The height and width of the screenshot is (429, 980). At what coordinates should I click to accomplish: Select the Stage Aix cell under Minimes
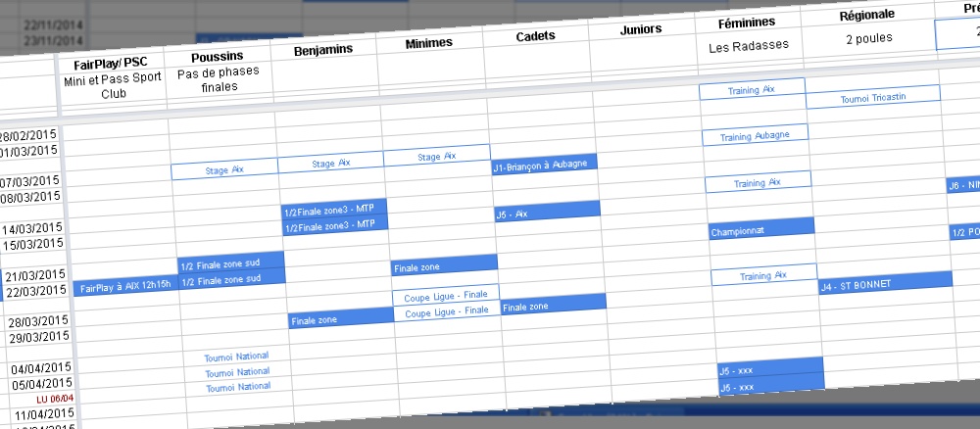[437, 156]
